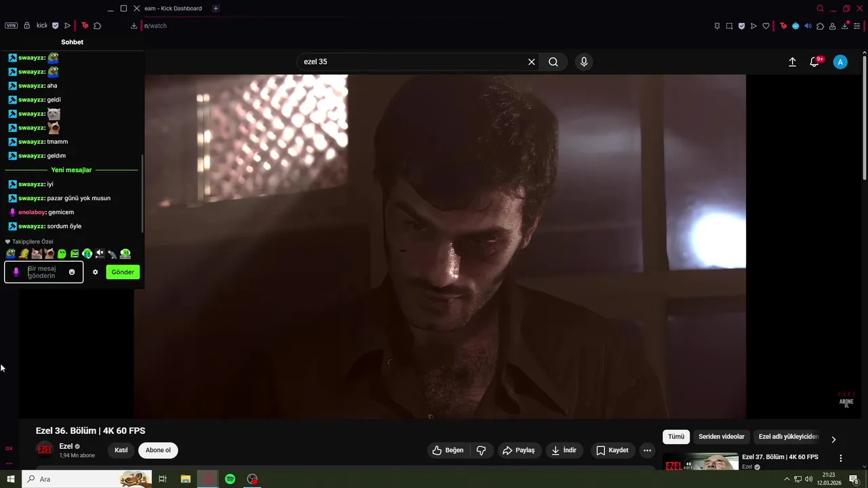Open extensions cube in popup toolbar
This screenshot has width=868, height=488.
point(98,26)
